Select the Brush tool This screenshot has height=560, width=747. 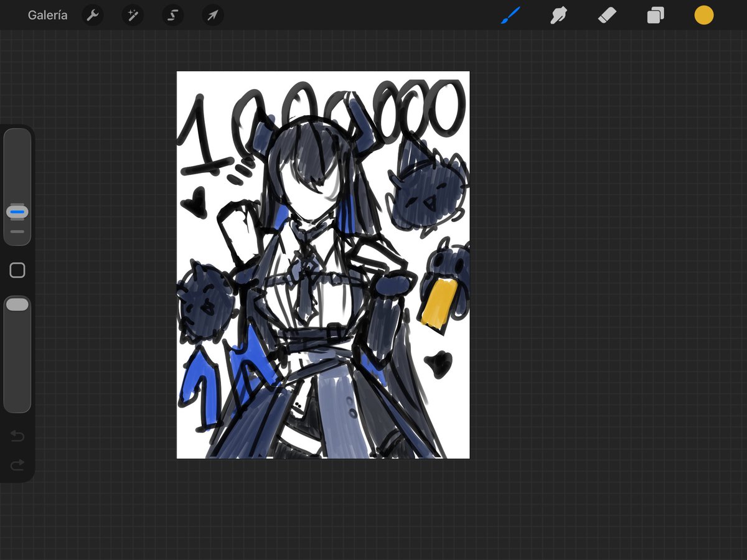pyautogui.click(x=510, y=16)
